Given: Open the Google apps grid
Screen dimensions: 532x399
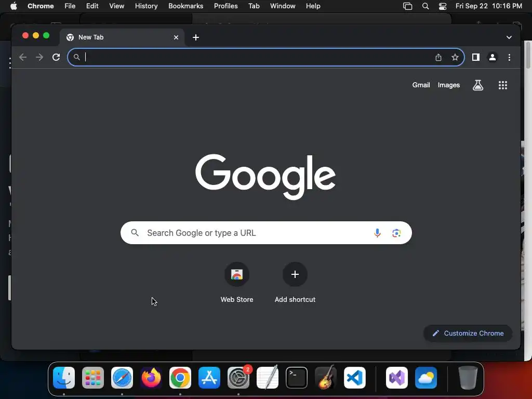Looking at the screenshot, I should (503, 85).
